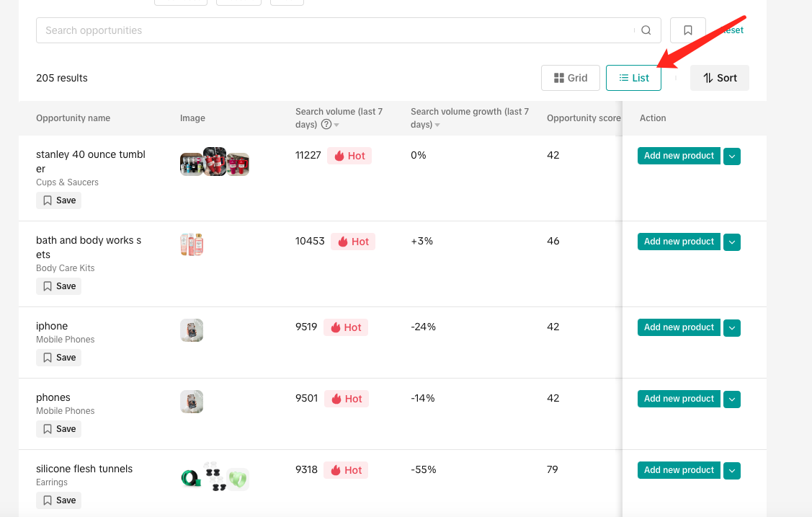Image resolution: width=812 pixels, height=517 pixels.
Task: Expand dropdown next to stanley tumbler Add new product
Action: pos(732,156)
